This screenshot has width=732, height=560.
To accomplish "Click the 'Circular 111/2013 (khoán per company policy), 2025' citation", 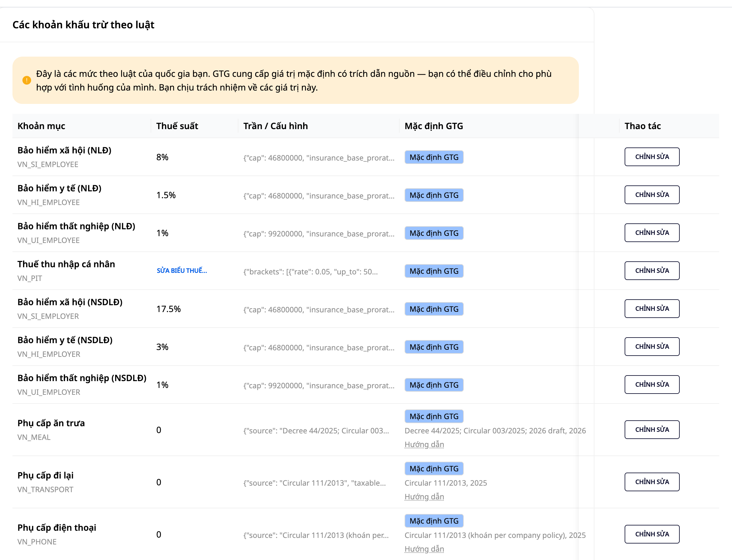I will point(495,535).
